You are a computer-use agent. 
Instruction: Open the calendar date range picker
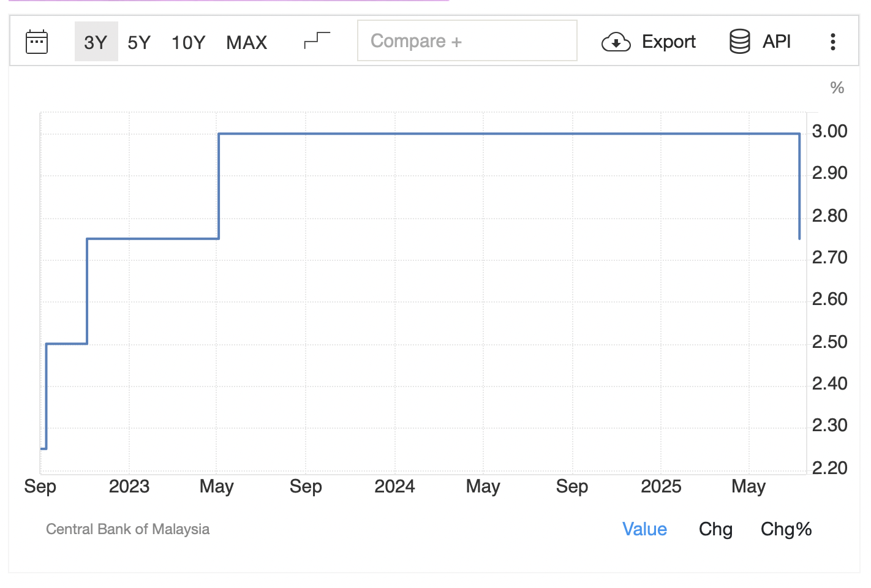[x=37, y=42]
